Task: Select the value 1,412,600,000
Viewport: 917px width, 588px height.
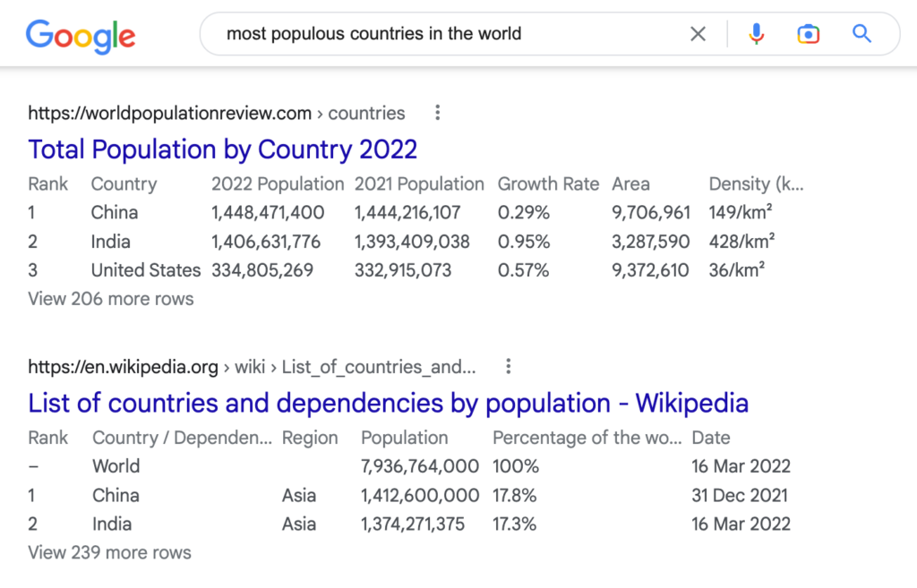Action: pyautogui.click(x=420, y=495)
